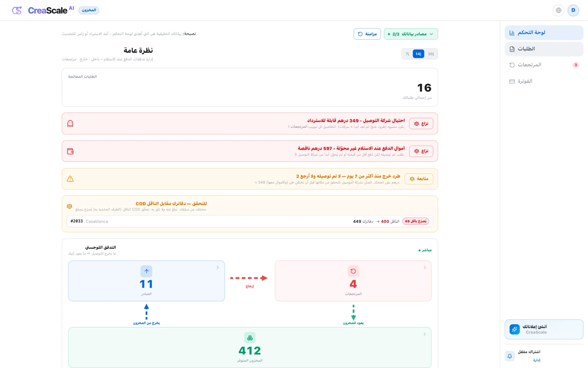
Task: Click the wallet icon in COD funds alert
Action: (70, 151)
